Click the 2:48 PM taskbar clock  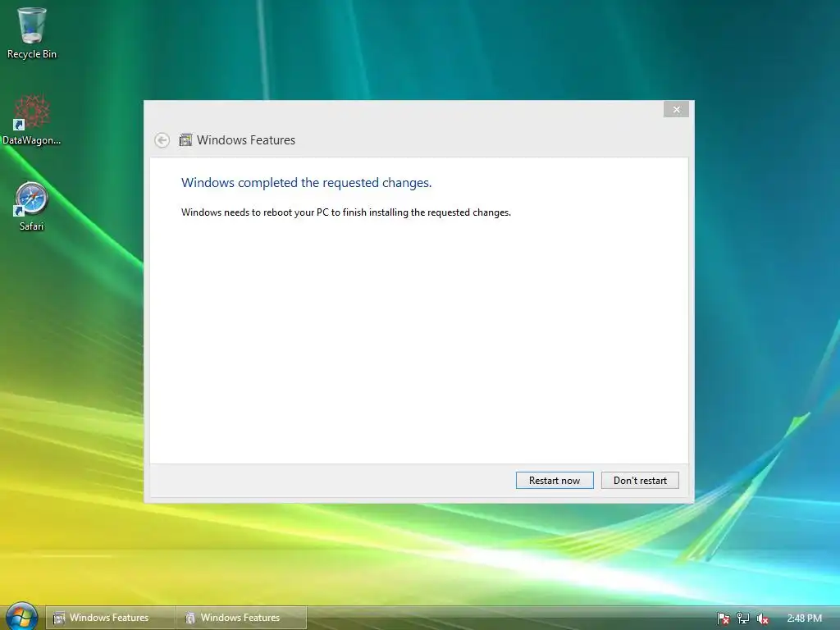coord(804,619)
